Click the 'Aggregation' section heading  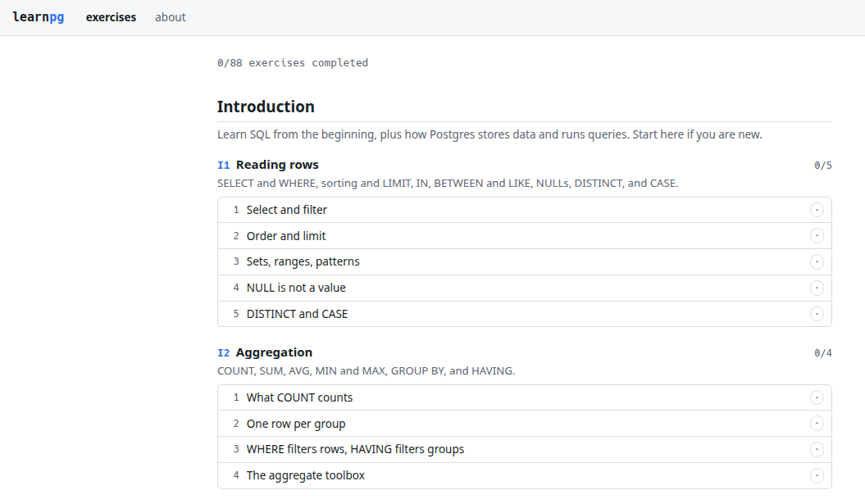pyautogui.click(x=274, y=352)
